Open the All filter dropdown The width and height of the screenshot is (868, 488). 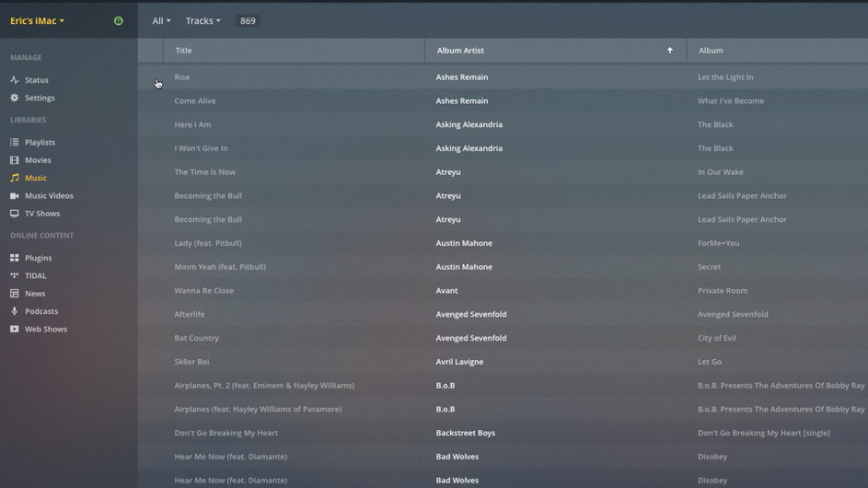[x=161, y=20]
